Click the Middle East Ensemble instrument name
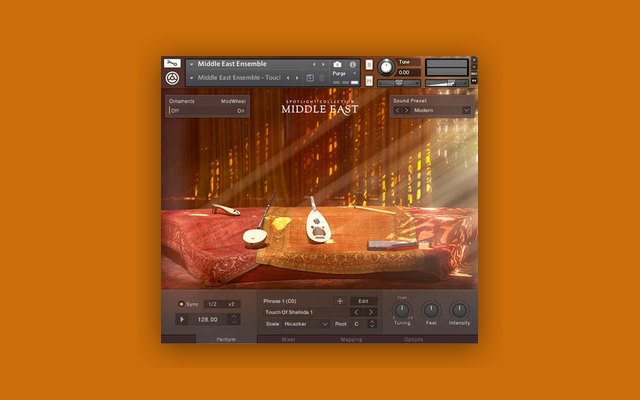 coord(232,64)
